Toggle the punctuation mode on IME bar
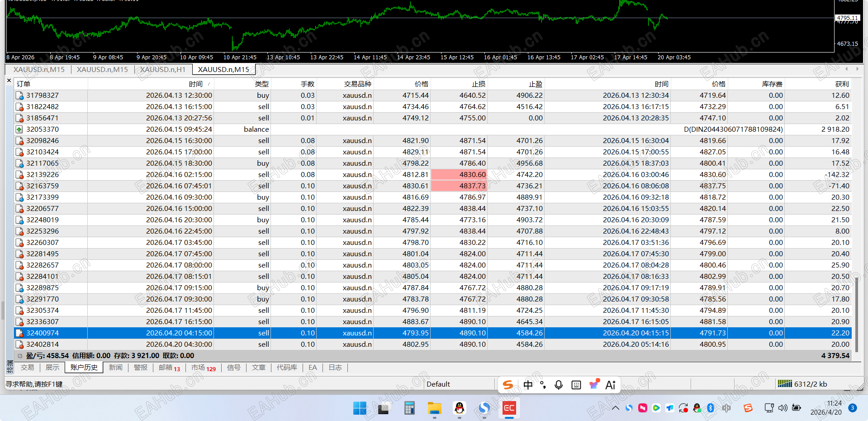This screenshot has height=421, width=868. (x=543, y=385)
